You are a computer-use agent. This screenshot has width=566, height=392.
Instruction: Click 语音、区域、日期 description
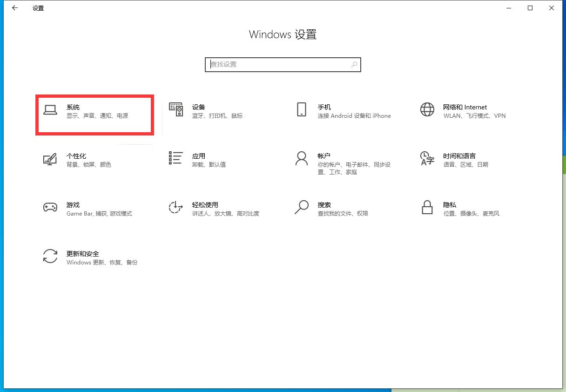[466, 165]
